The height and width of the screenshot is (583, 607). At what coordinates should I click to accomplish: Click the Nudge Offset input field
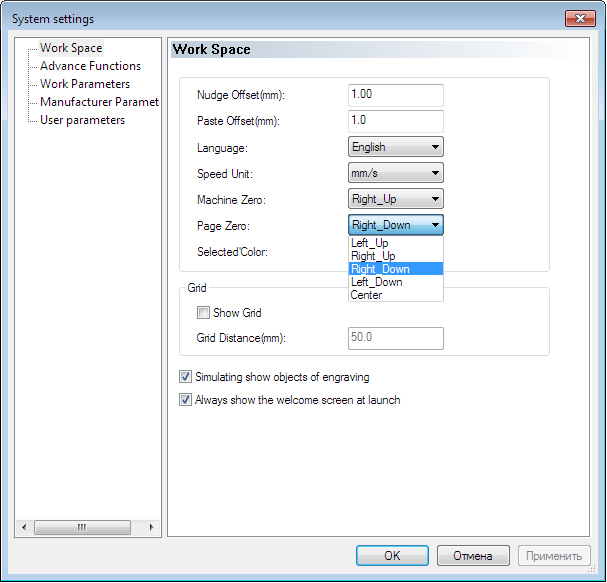pos(396,95)
